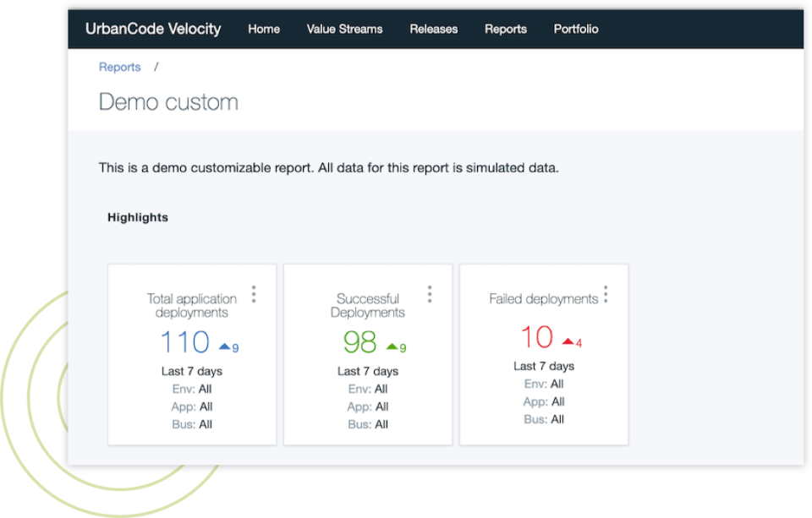Navigate to Releases from the top bar

tap(433, 29)
